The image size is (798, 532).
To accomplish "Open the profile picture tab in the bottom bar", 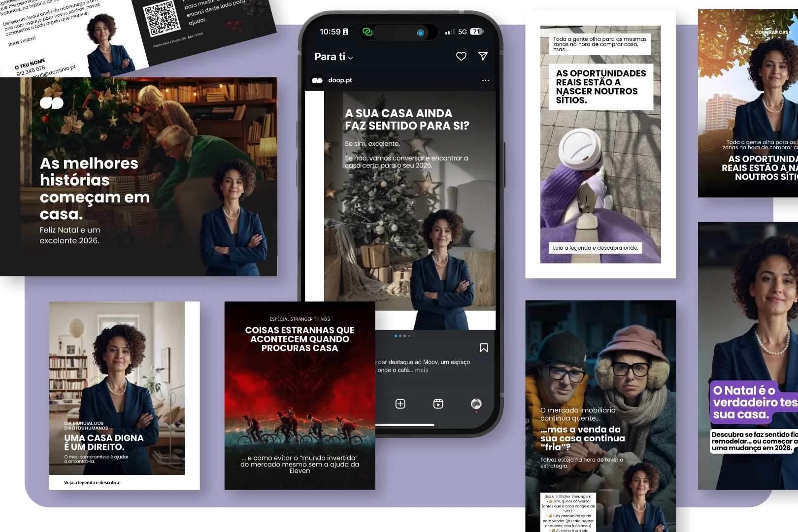I will 476,404.
